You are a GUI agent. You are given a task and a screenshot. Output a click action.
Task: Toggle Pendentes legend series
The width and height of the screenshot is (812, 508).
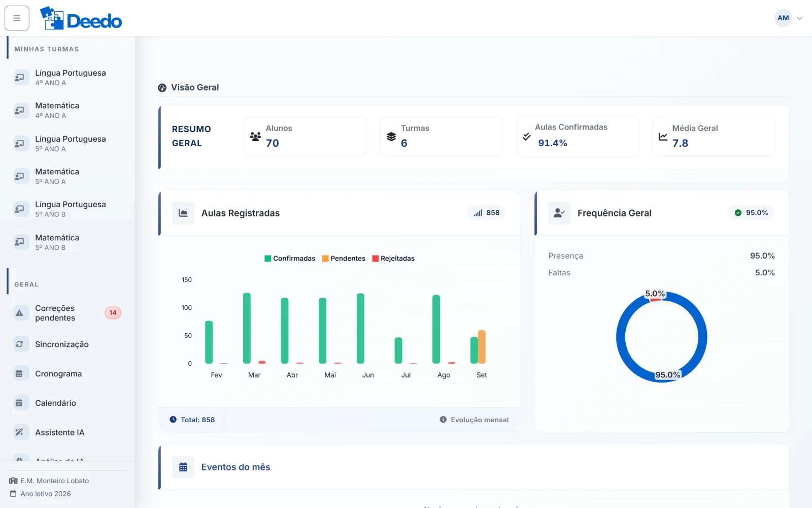click(x=344, y=259)
